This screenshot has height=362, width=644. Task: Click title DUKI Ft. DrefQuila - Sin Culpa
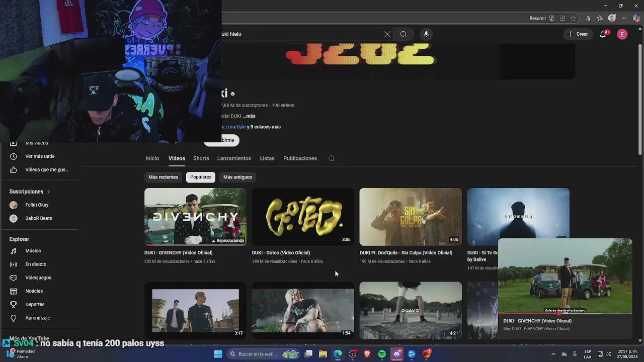point(406,253)
